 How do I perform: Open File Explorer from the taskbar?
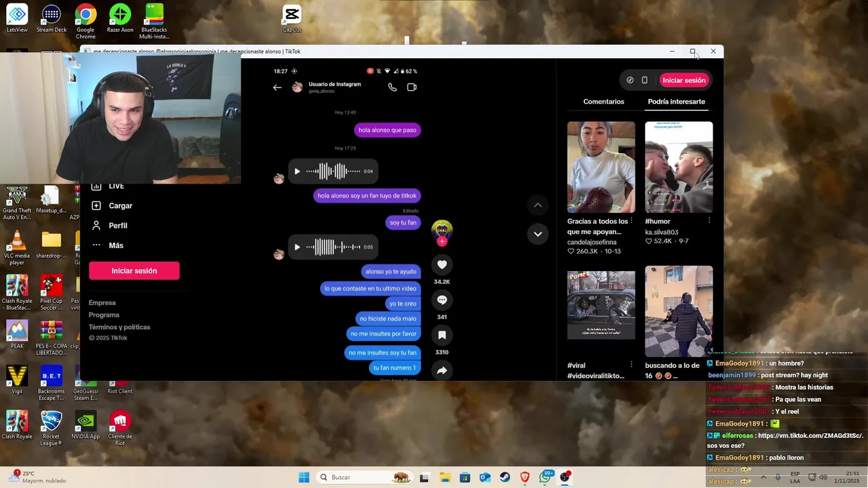tap(445, 477)
